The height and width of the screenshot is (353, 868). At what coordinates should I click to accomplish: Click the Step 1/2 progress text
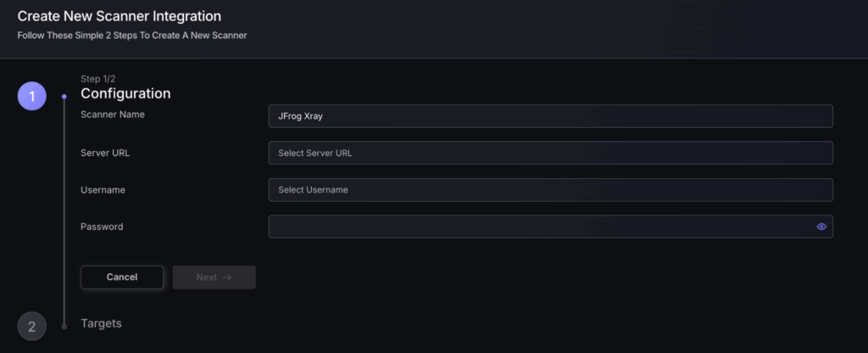tap(98, 78)
